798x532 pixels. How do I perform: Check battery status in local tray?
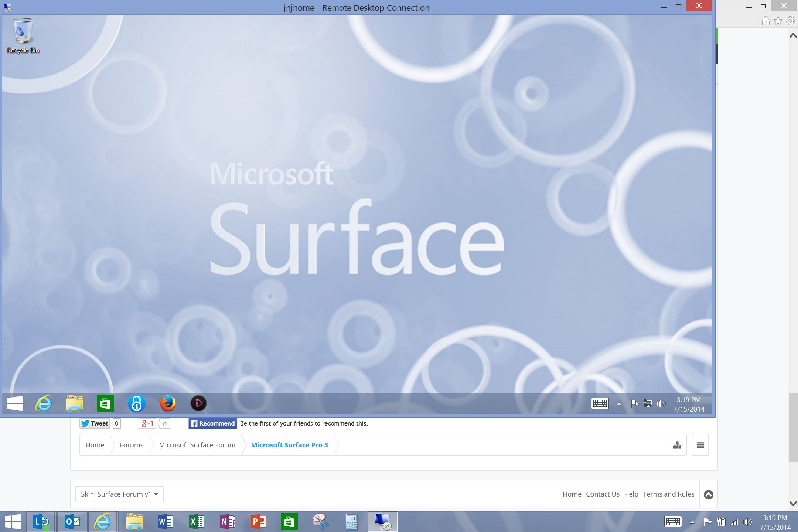721,522
